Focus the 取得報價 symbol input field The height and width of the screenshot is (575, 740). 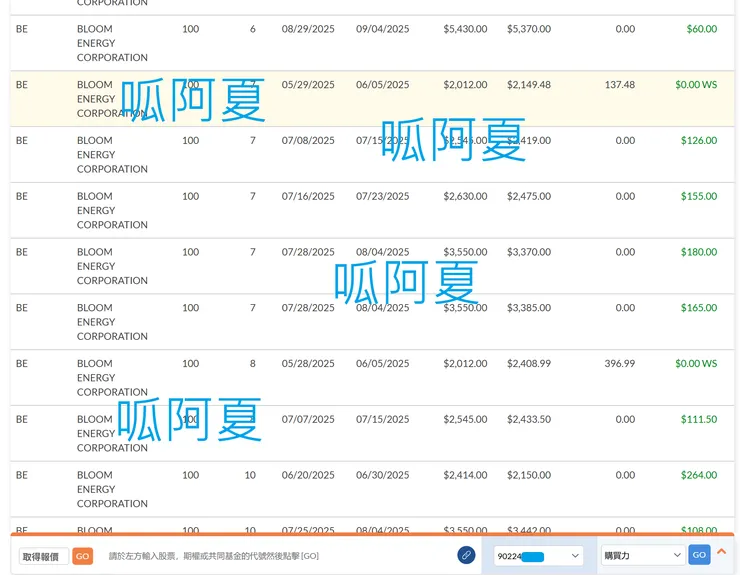[x=44, y=557]
